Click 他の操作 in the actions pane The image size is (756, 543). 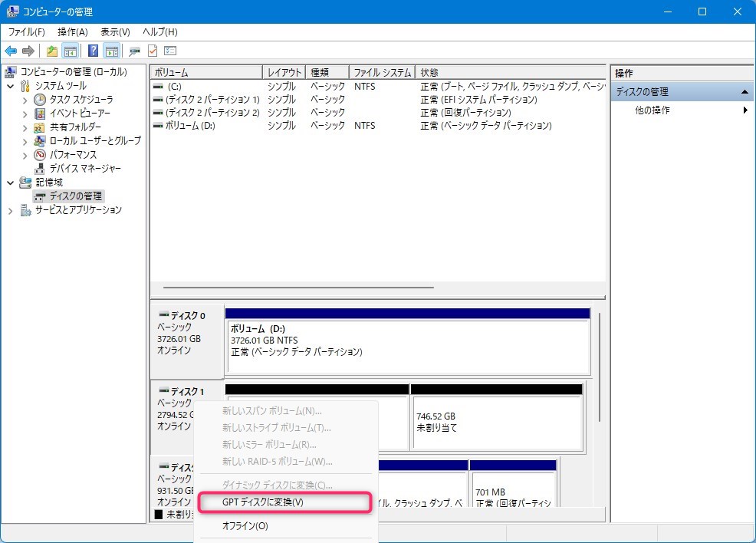click(652, 110)
